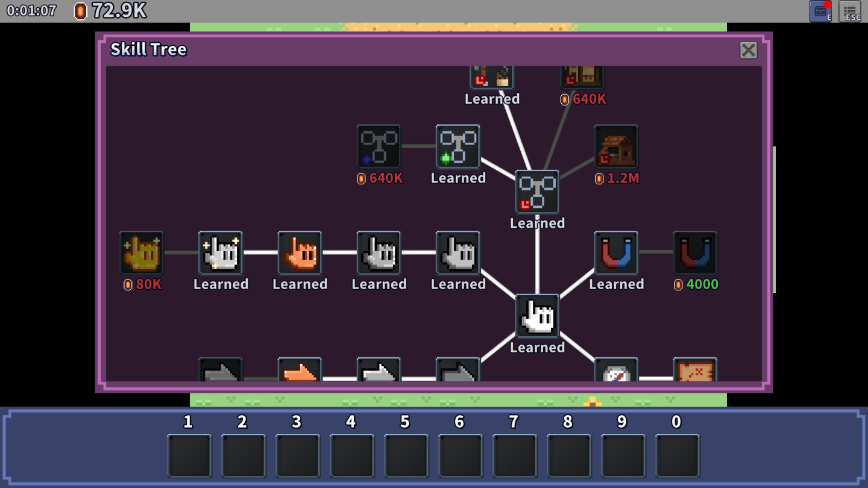Screen dimensions: 868x488
Task: Open the ESC game menu
Action: pos(850,11)
